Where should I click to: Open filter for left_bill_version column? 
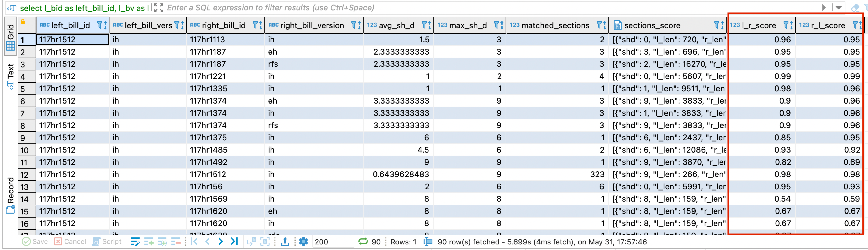click(177, 25)
